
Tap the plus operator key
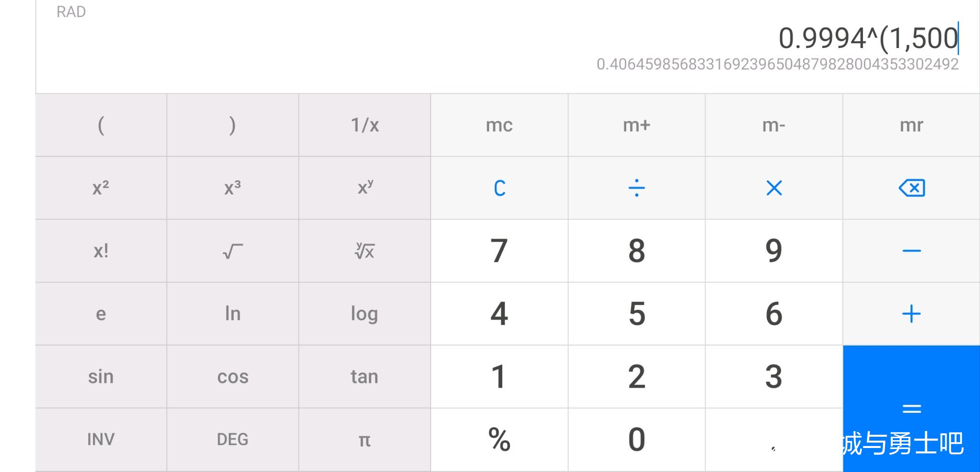point(911,314)
